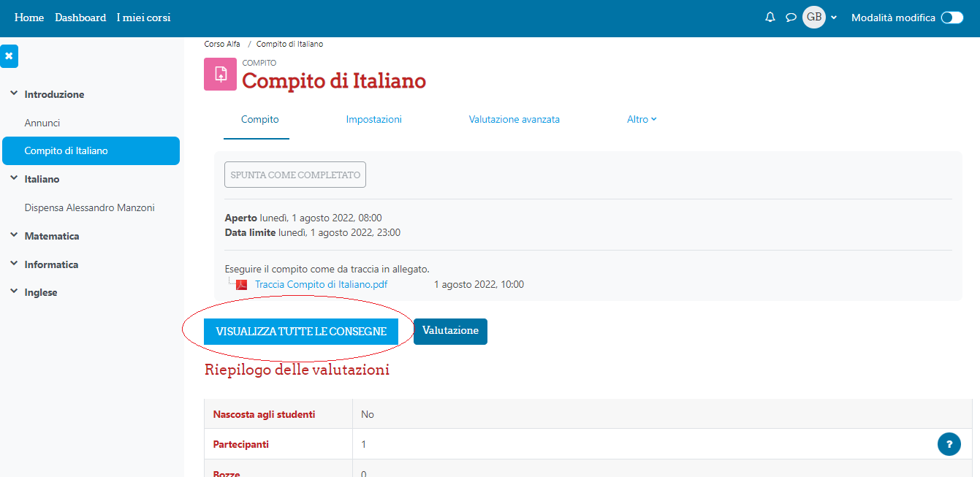Open the notifications bell icon
This screenshot has width=980, height=477.
tap(770, 18)
